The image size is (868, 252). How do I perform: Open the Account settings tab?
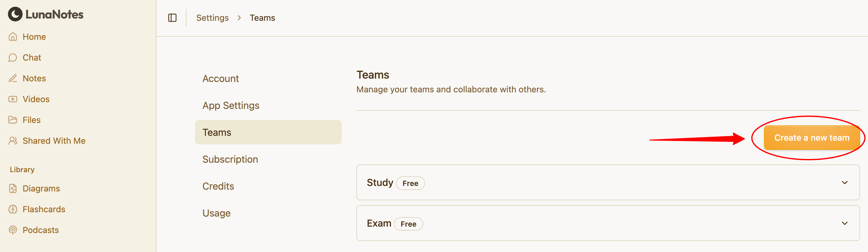coord(220,79)
